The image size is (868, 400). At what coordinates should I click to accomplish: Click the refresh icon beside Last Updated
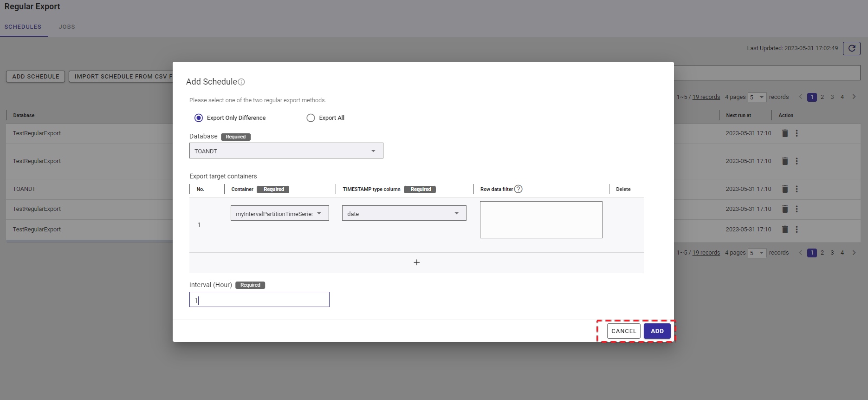pyautogui.click(x=851, y=48)
